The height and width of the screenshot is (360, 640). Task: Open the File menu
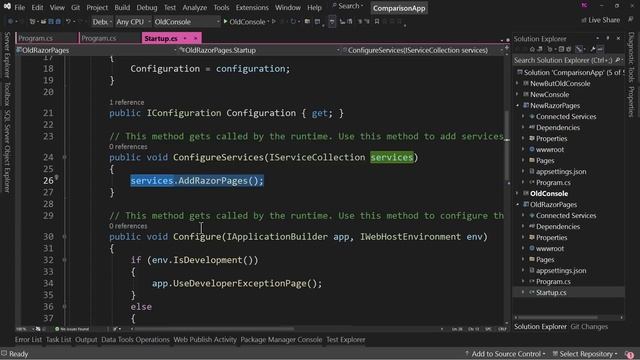click(19, 7)
